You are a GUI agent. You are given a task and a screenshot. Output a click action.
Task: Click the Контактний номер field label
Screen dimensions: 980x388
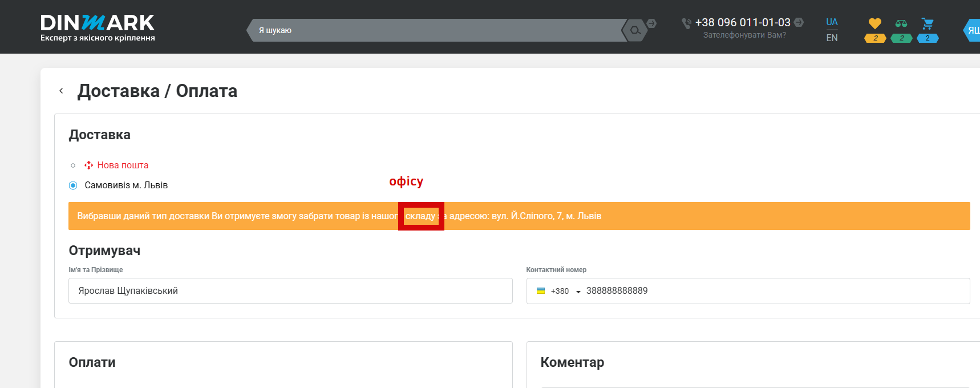[556, 270]
